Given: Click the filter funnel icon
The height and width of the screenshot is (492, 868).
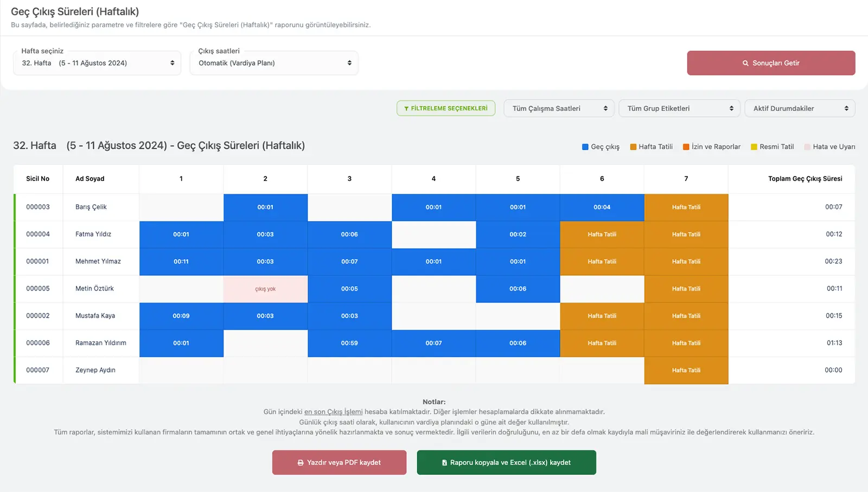Looking at the screenshot, I should [x=406, y=109].
